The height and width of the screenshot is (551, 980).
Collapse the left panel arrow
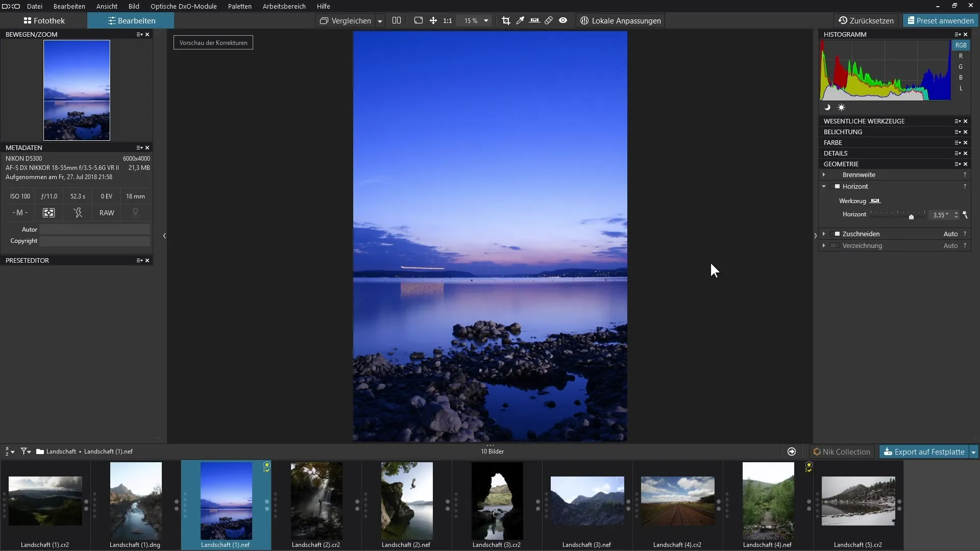(164, 236)
